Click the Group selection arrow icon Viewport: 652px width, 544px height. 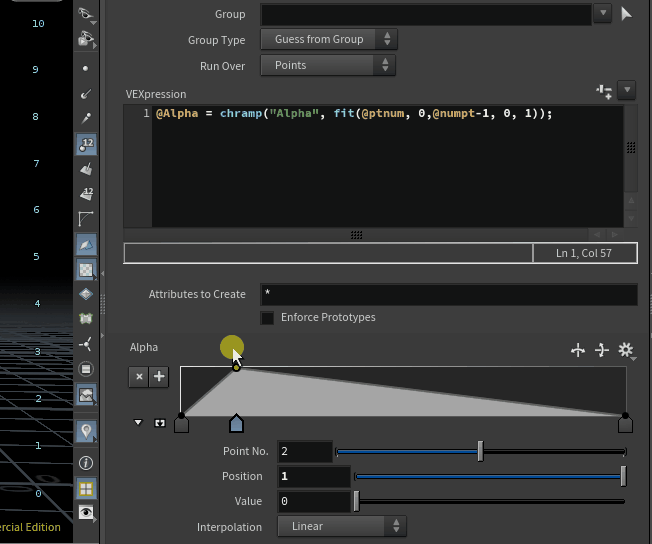click(x=626, y=14)
